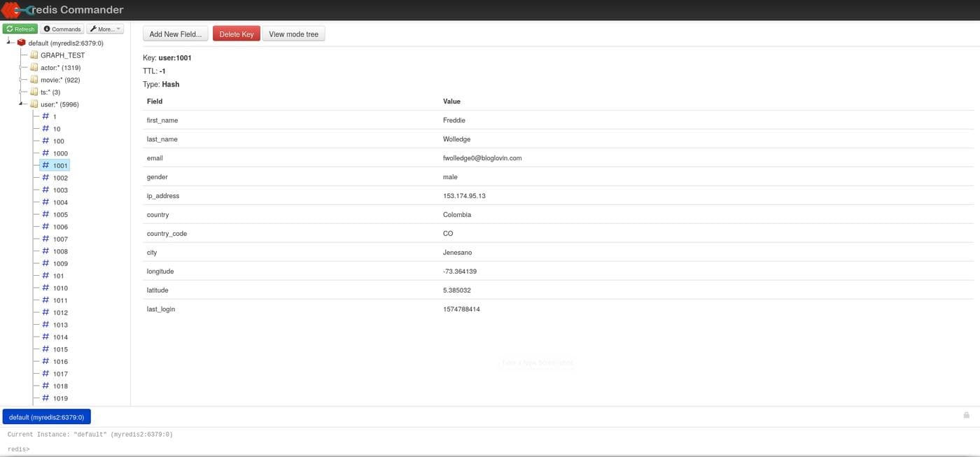Click Add New Field... button
The width and height of the screenshot is (980, 457).
(x=176, y=34)
